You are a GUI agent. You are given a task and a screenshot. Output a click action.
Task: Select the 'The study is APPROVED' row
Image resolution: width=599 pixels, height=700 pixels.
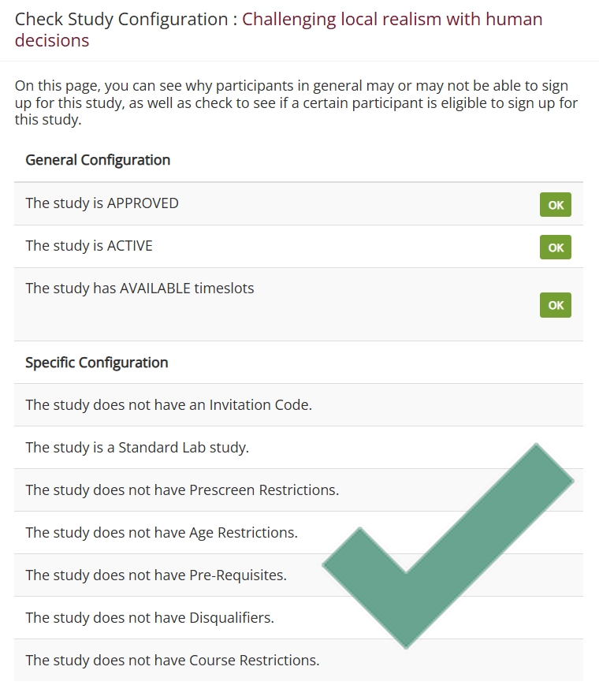[x=299, y=203]
